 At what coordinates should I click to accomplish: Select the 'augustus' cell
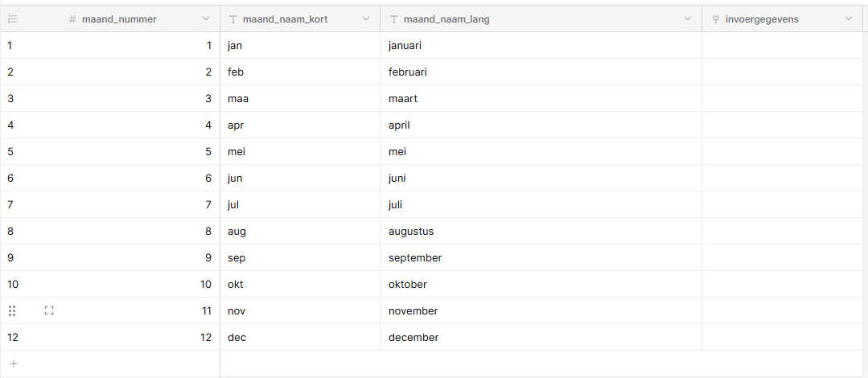pos(541,232)
